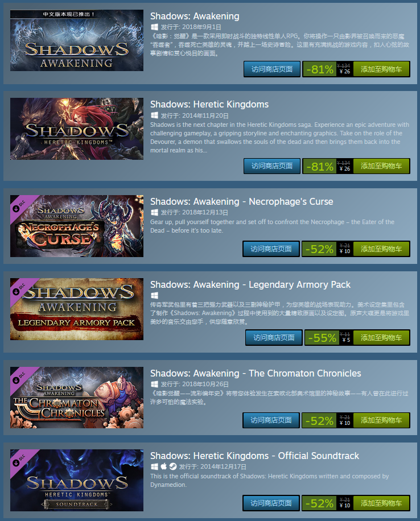Add Necrophage's Curse DLC to cart
The image size is (420, 521).
pyautogui.click(x=381, y=249)
